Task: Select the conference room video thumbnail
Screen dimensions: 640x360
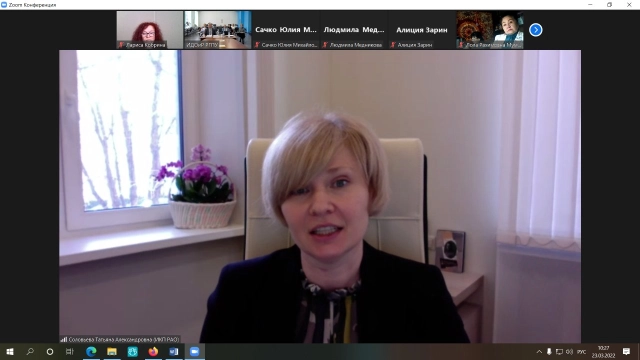Action: pos(218,30)
